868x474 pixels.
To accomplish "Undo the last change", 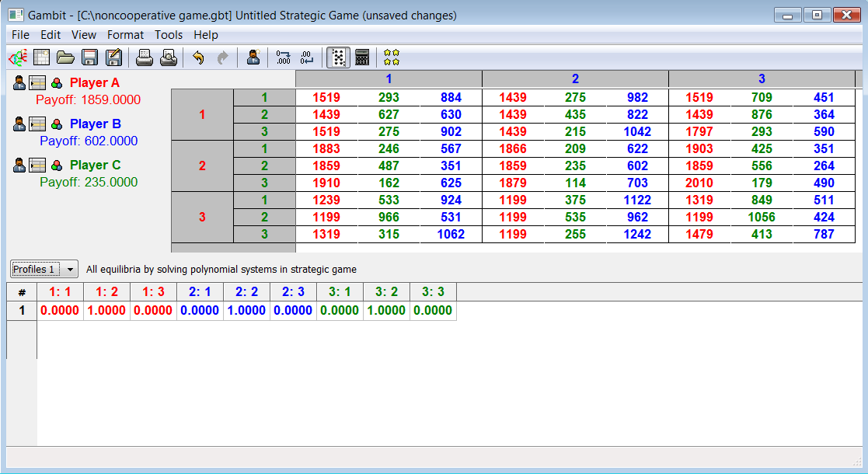I will (198, 58).
